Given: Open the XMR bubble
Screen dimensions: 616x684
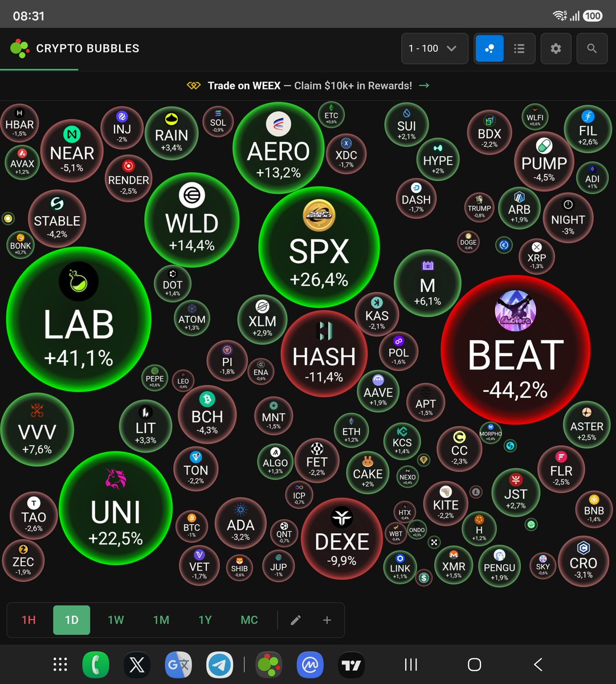Looking at the screenshot, I should tap(454, 565).
